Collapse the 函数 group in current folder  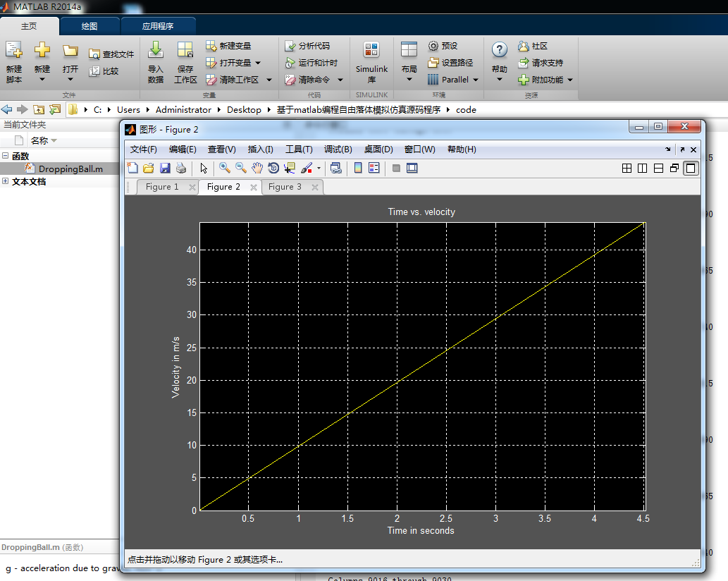click(x=5, y=156)
